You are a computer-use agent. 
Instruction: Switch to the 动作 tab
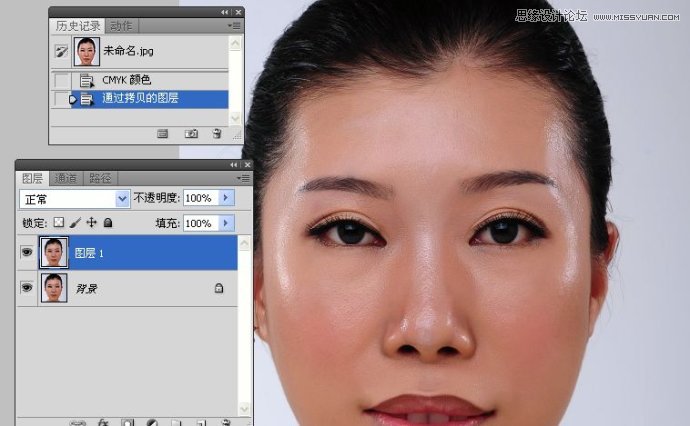121,26
